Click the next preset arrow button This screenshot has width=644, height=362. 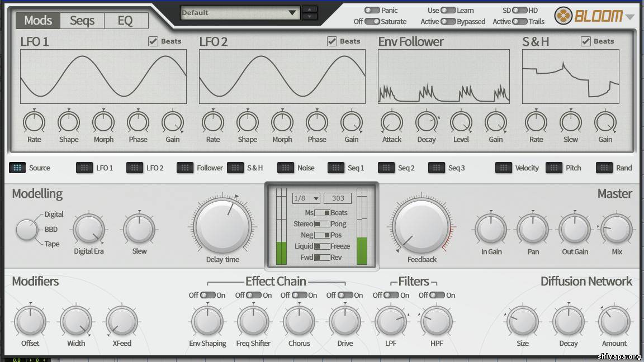[309, 17]
